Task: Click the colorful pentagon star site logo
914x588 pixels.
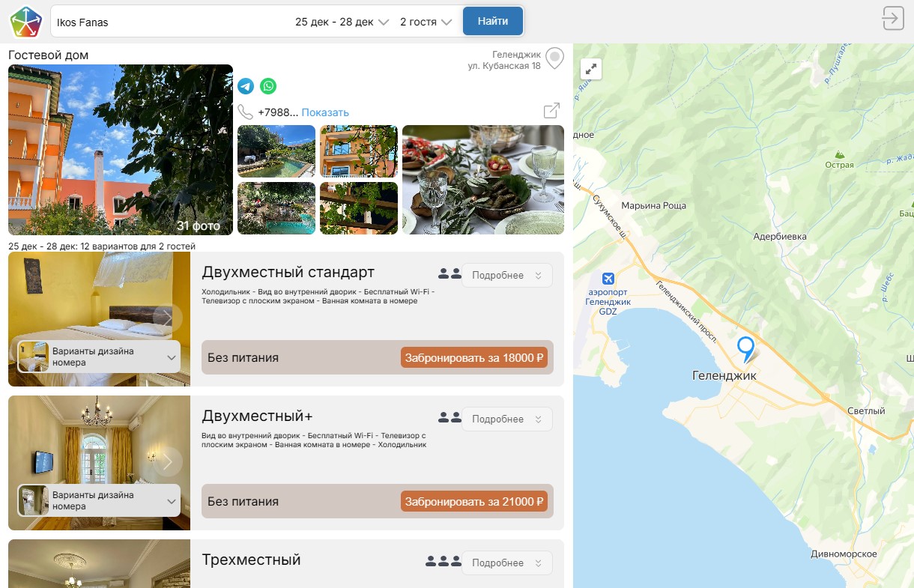Action: coord(26,22)
